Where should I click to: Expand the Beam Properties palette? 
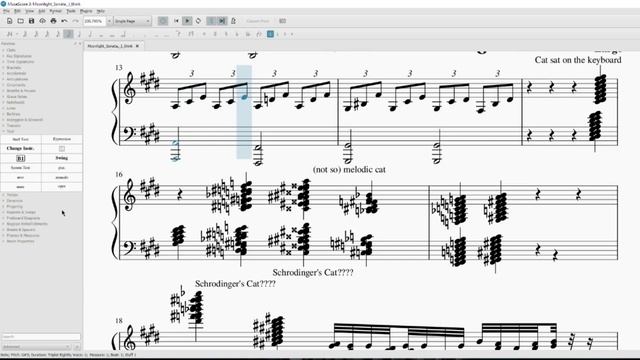pos(20,241)
